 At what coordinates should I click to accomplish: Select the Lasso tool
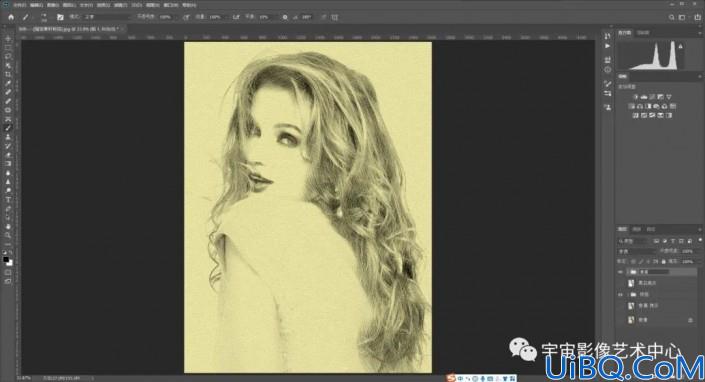click(x=8, y=57)
